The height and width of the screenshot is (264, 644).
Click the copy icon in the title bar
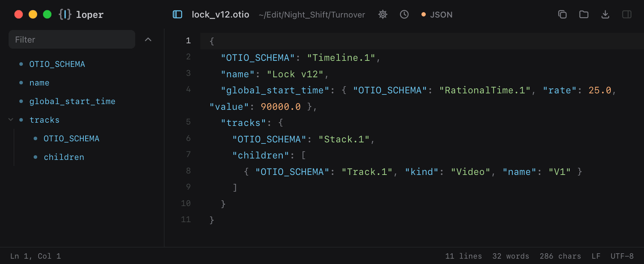coord(562,14)
